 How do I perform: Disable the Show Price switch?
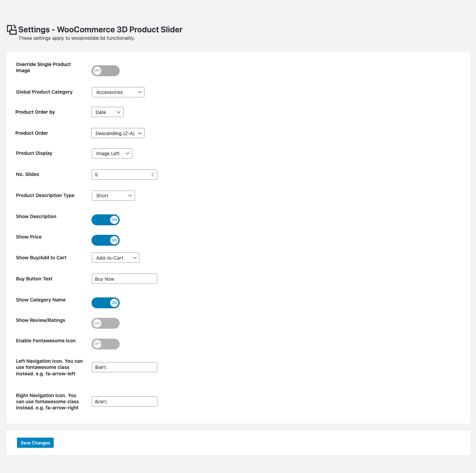[105, 240]
